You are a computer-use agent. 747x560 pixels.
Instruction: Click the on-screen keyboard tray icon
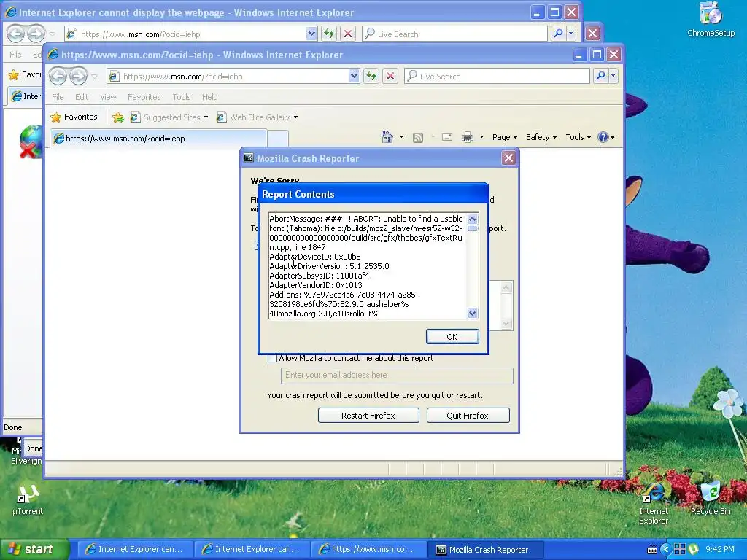[652, 550]
